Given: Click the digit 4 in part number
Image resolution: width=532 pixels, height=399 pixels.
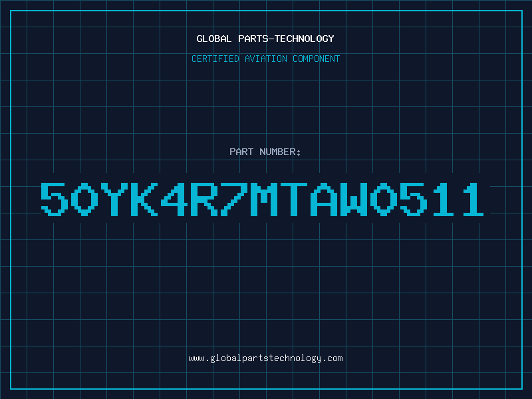Looking at the screenshot, I should pos(174,199).
